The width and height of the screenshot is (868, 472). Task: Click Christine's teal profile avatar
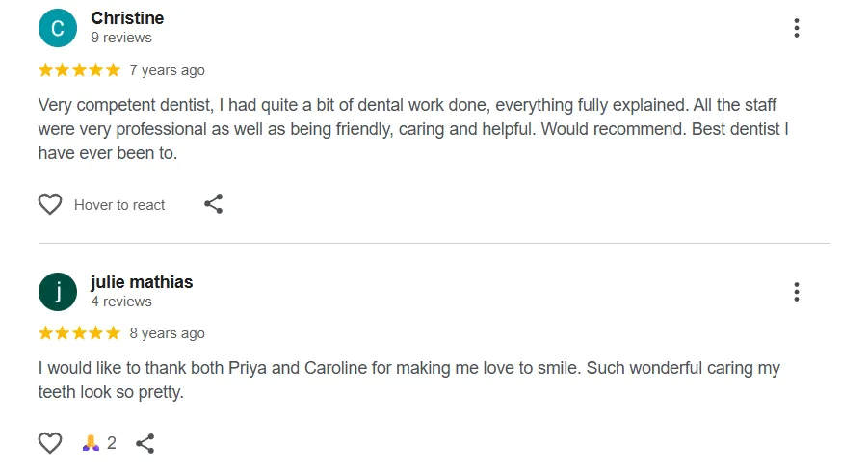(57, 28)
